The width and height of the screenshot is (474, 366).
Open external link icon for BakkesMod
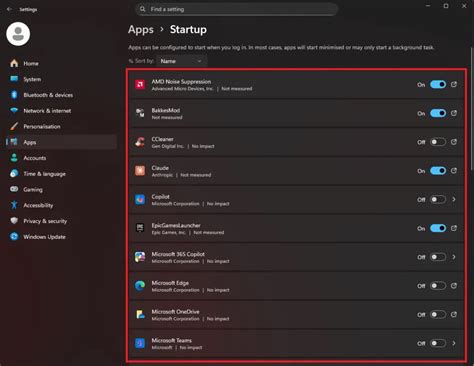[454, 113]
